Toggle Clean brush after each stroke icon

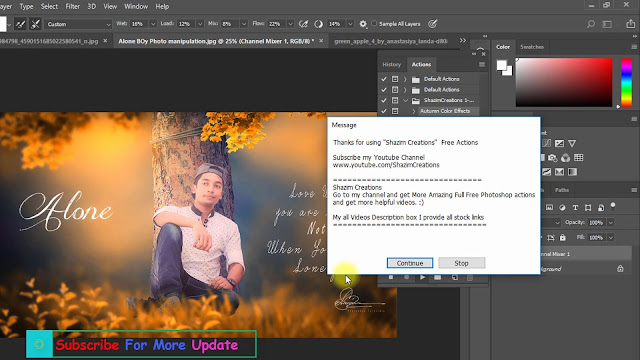(36, 24)
